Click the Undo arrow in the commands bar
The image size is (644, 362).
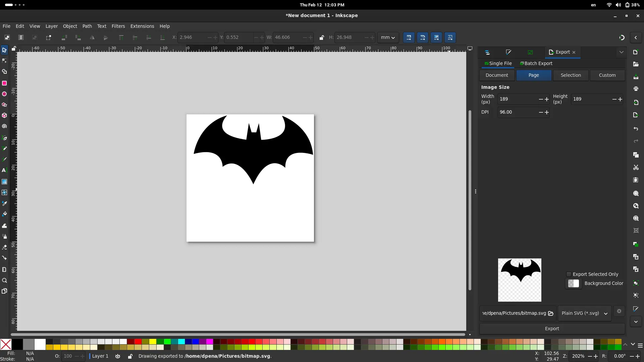pyautogui.click(x=636, y=129)
